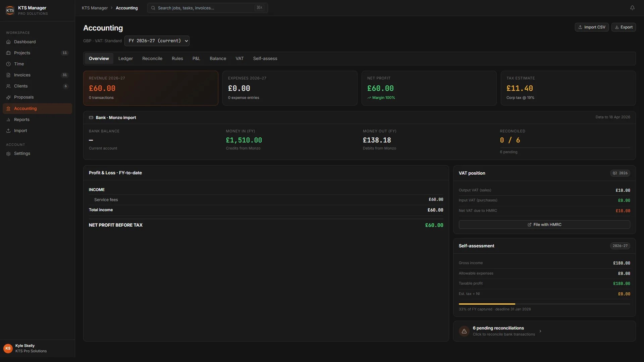Click Data to 18 Apr 2026 text

[613, 117]
